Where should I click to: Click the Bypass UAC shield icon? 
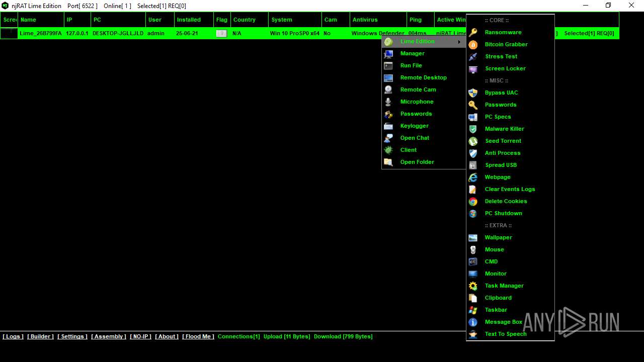[473, 93]
